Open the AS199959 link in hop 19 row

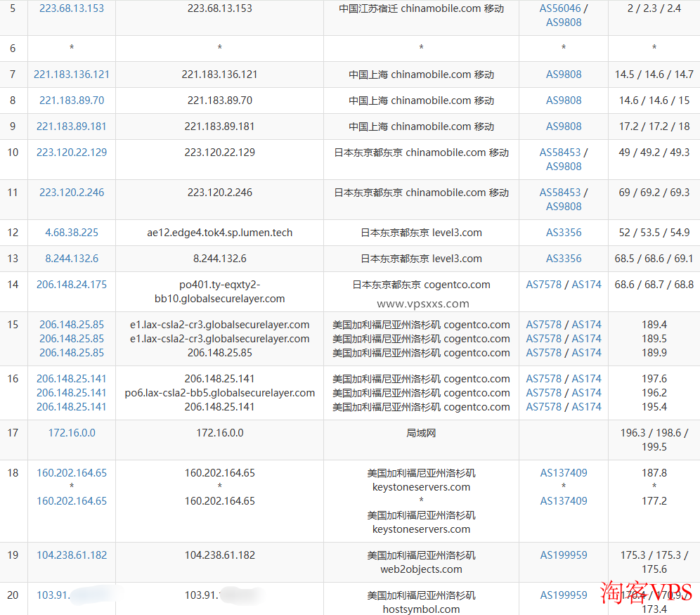564,555
